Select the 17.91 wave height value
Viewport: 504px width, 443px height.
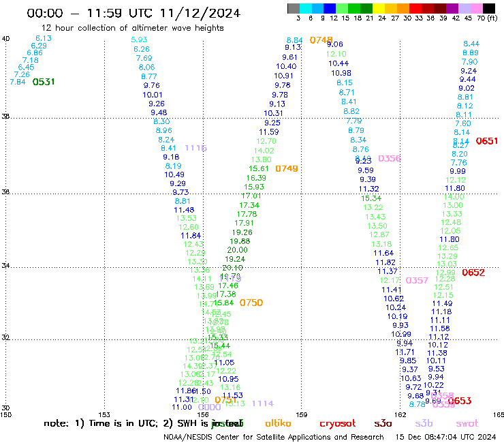244,223
